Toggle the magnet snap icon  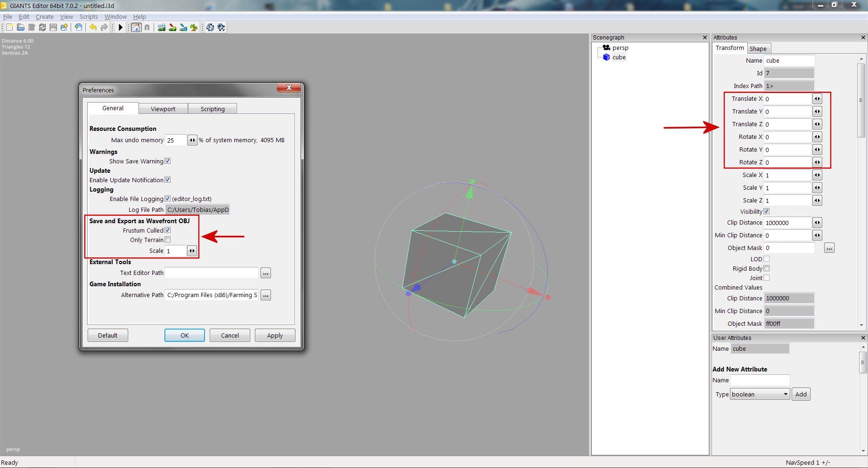click(x=147, y=27)
